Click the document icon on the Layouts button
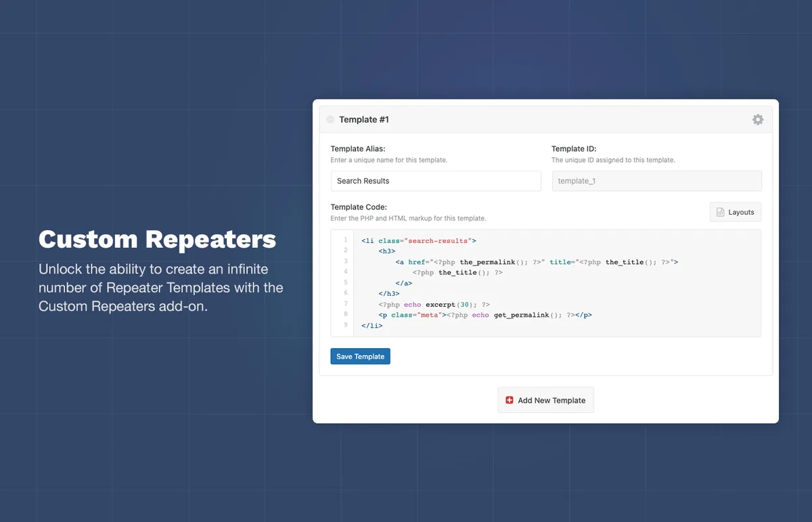This screenshot has height=522, width=812. coord(721,212)
